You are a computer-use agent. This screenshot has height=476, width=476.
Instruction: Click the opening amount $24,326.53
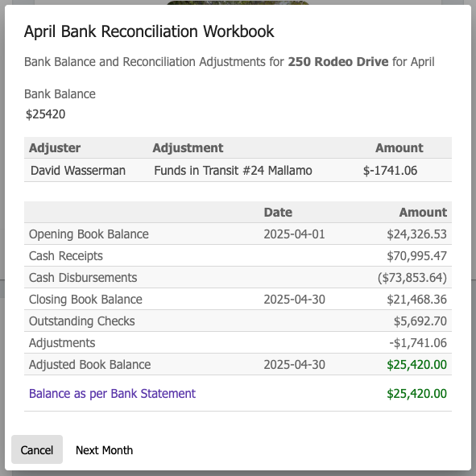(416, 234)
